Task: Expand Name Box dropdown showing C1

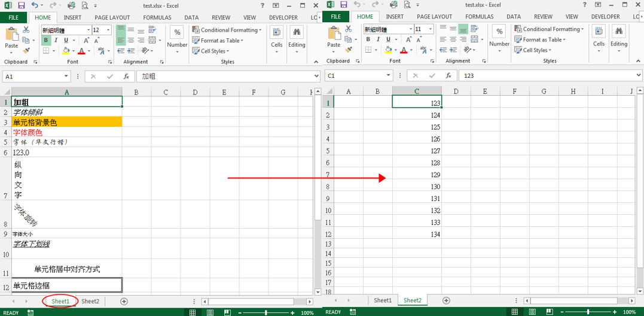Action: pos(389,75)
